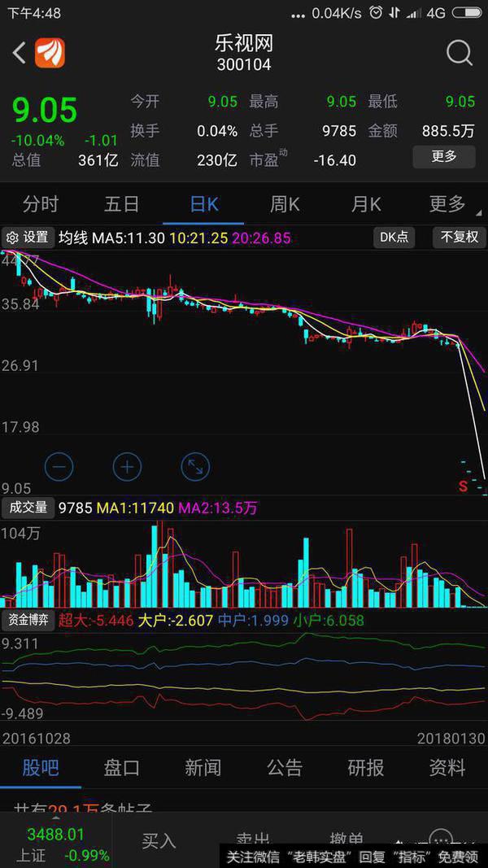Switch to the 分时 tab
Image resolution: width=488 pixels, height=868 pixels.
[x=41, y=204]
